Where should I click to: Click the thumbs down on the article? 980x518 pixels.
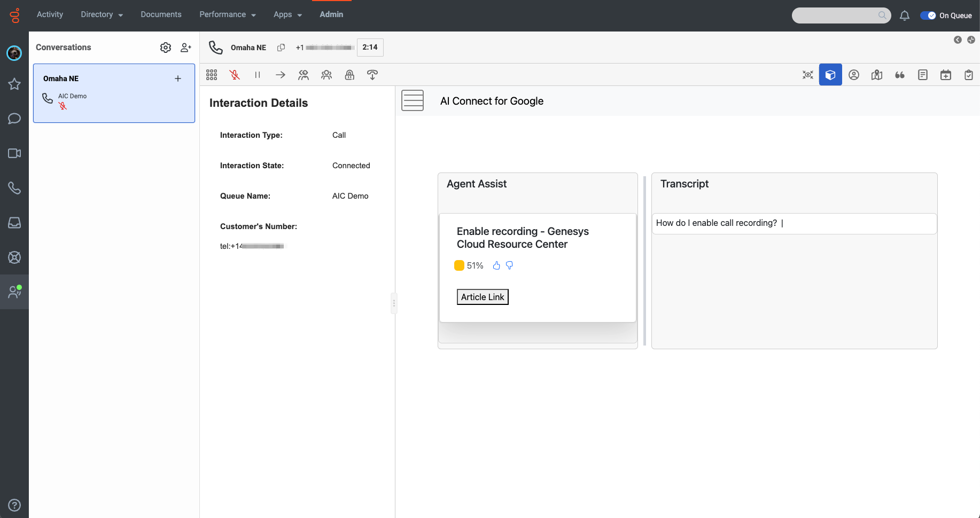coord(509,265)
